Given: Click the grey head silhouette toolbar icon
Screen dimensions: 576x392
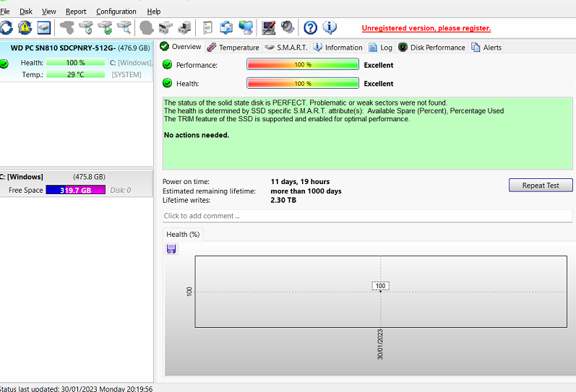Looking at the screenshot, I should click(147, 27).
